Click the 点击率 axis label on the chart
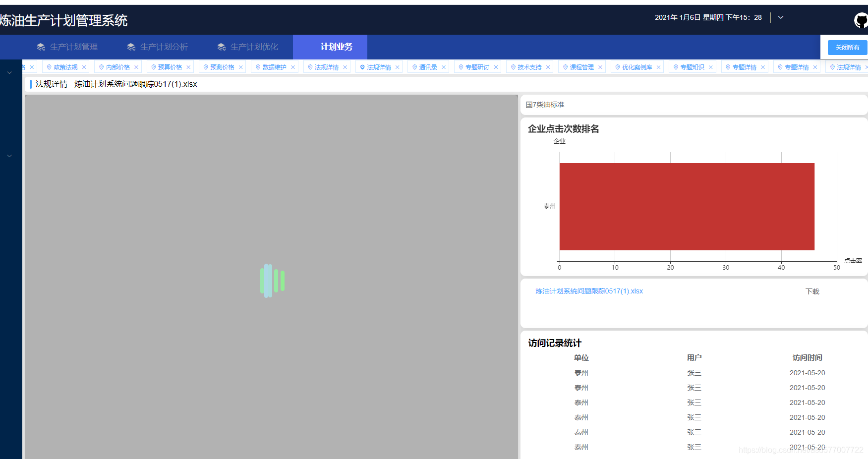The height and width of the screenshot is (459, 868). pyautogui.click(x=853, y=260)
